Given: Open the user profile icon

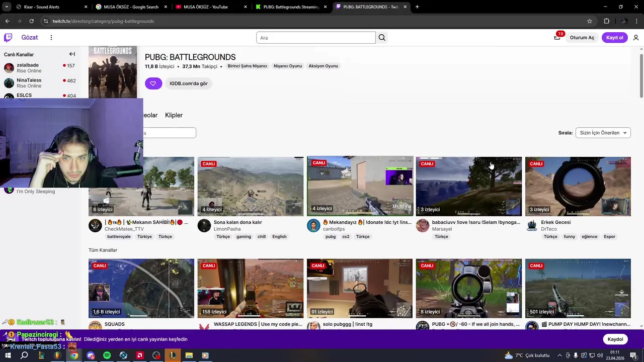Looking at the screenshot, I should pos(636,38).
